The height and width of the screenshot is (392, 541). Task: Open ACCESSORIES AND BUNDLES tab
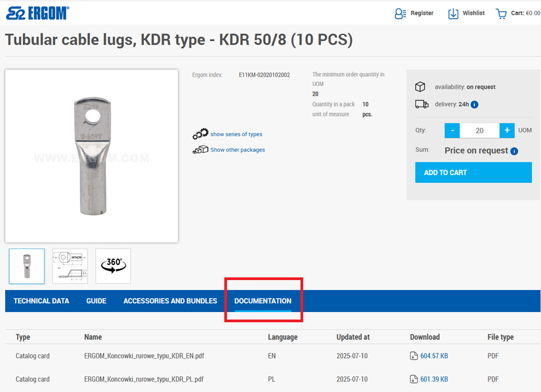point(170,301)
